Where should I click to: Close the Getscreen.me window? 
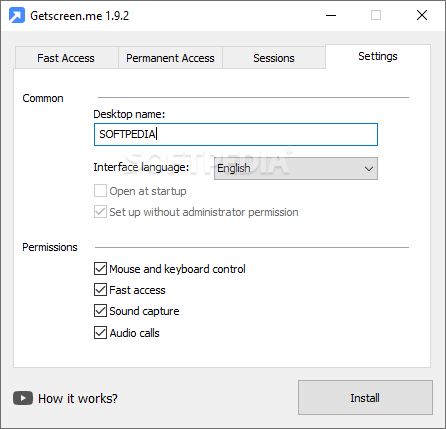point(422,15)
